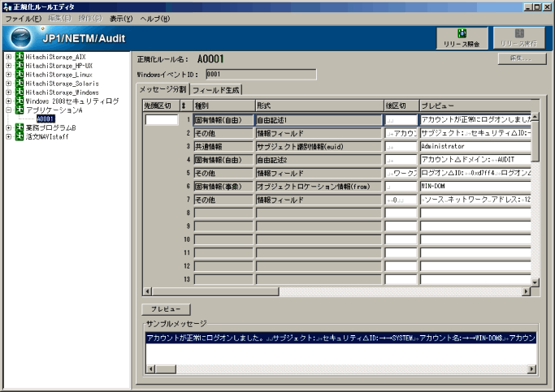
Task: Click the HitachiStorage_AIX node icon
Action: tap(19, 57)
